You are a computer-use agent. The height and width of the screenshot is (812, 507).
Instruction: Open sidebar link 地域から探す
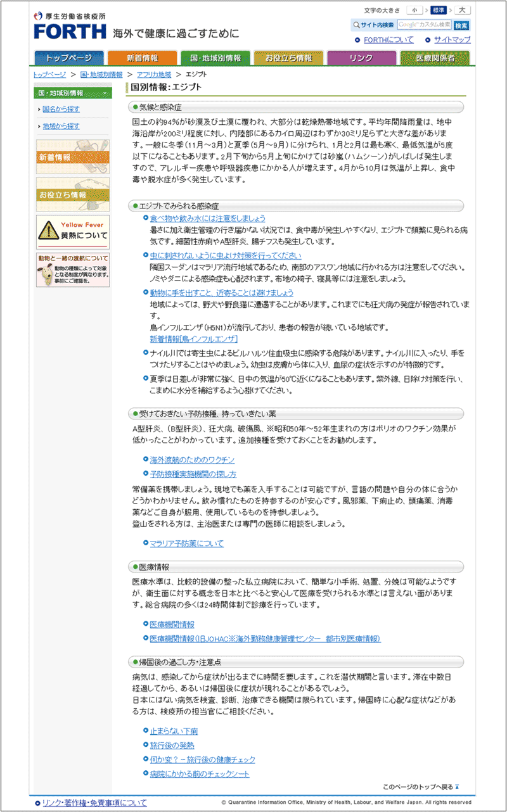point(61,126)
